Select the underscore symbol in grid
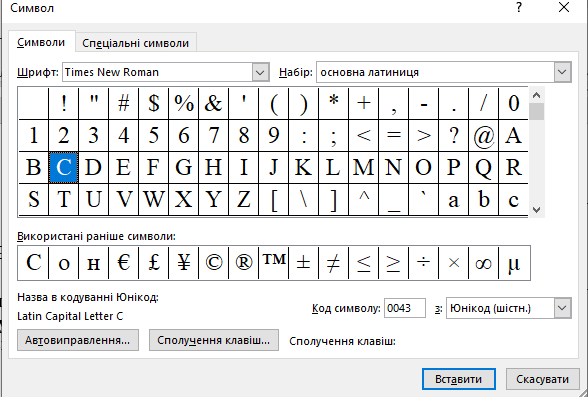Screen dimensions: 588x397 coord(394,199)
